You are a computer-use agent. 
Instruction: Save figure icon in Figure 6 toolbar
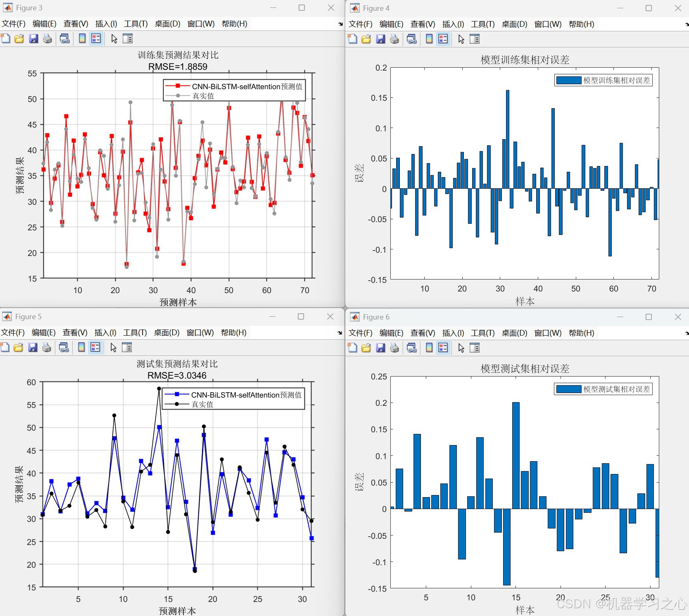coord(380,348)
